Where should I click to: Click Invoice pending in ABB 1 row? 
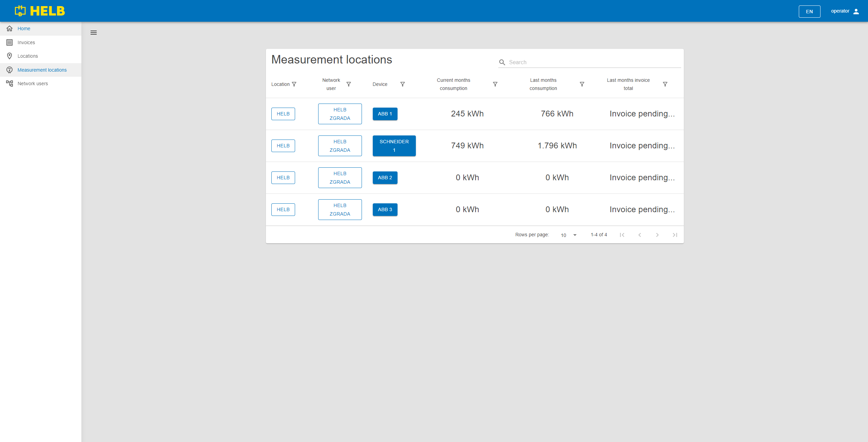(642, 114)
